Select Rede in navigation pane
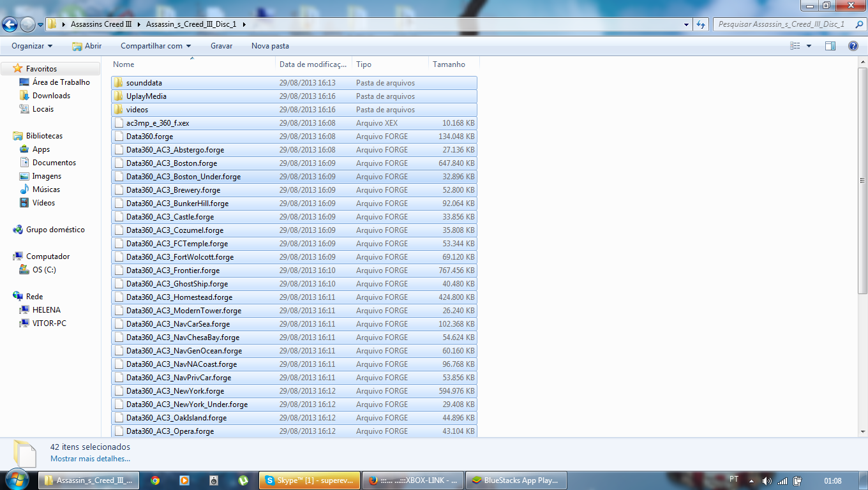868x490 pixels. point(34,297)
